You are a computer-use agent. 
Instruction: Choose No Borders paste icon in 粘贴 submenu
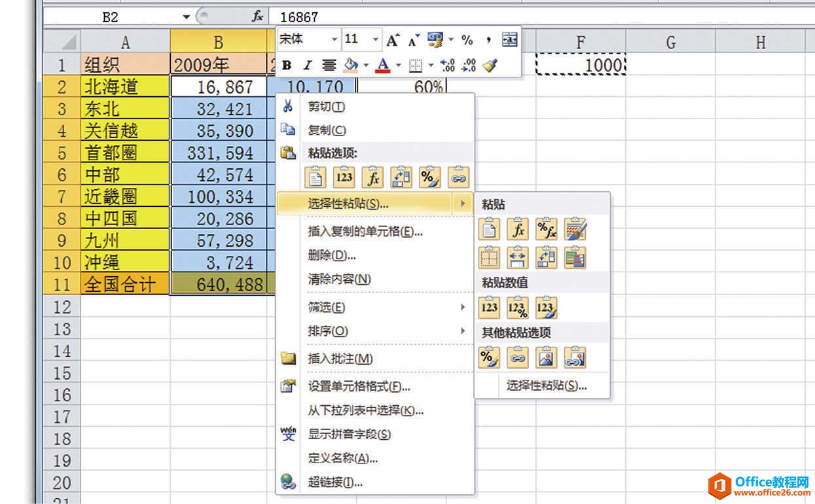point(489,257)
